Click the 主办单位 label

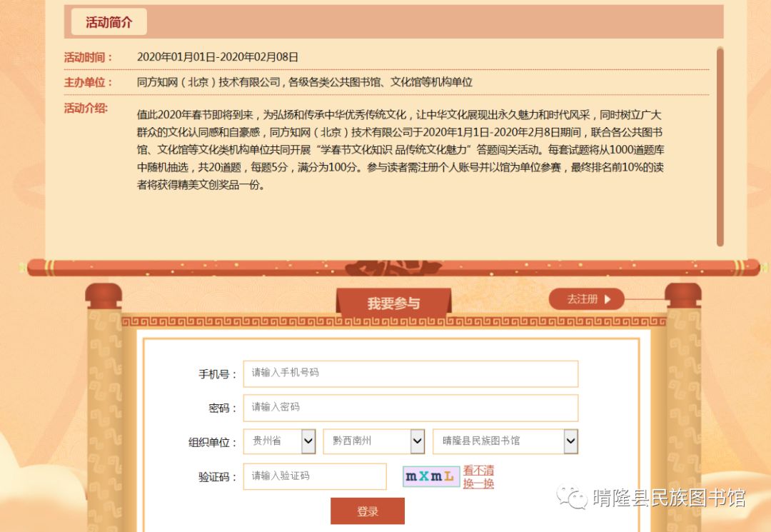tap(88, 82)
